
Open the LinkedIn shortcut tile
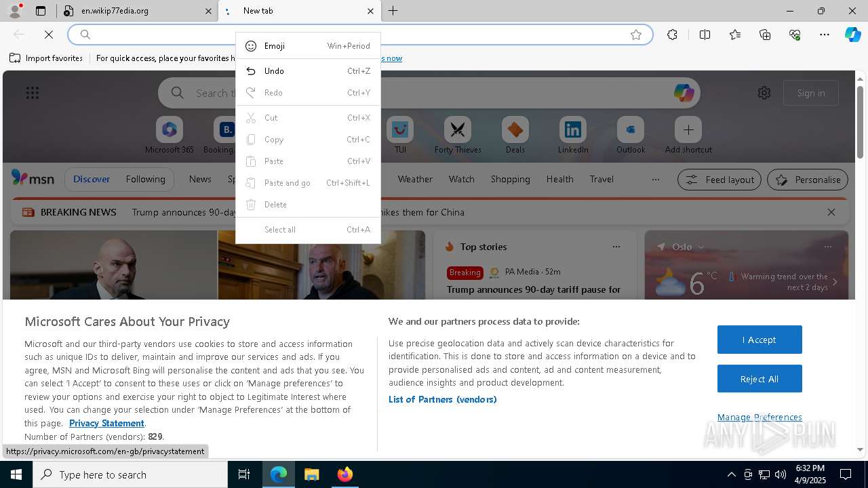[x=573, y=135]
